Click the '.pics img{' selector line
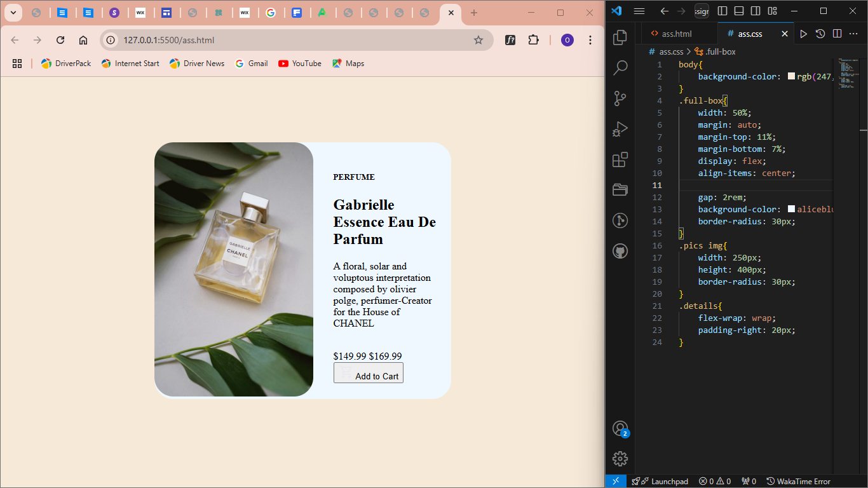 coord(703,245)
